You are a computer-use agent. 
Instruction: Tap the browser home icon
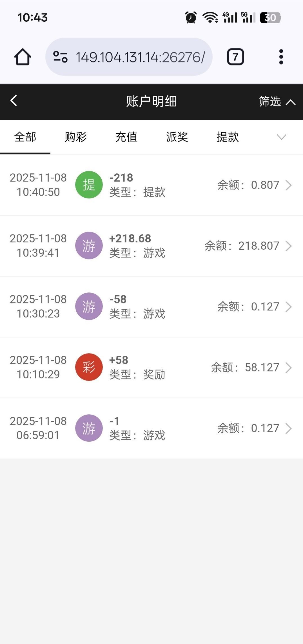(23, 57)
